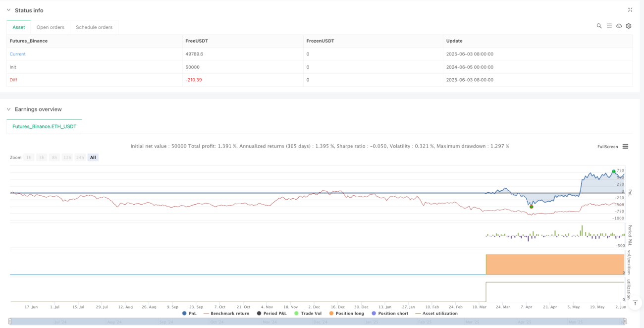Click the left handle of range navigator
This screenshot has height=328, width=644.
point(10,322)
